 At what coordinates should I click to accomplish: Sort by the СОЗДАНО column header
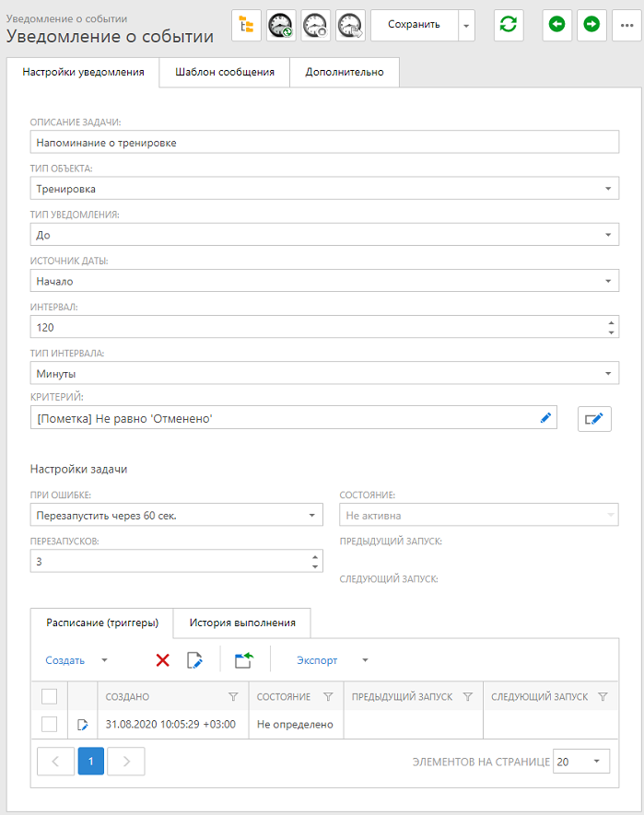pyautogui.click(x=127, y=696)
